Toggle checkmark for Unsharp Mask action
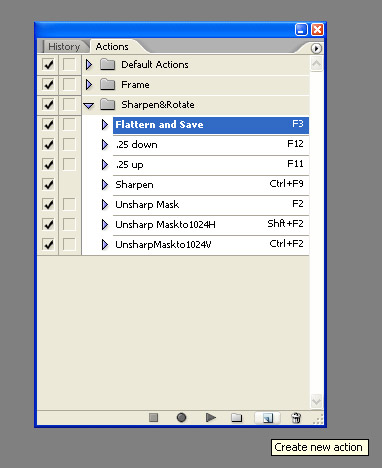The image size is (382, 468). [x=48, y=204]
